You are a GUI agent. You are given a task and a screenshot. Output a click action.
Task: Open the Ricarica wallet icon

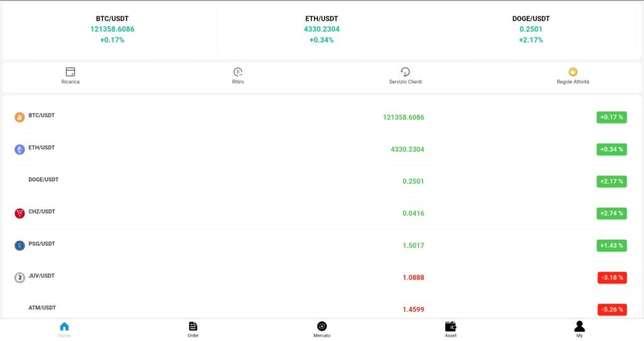(x=70, y=72)
